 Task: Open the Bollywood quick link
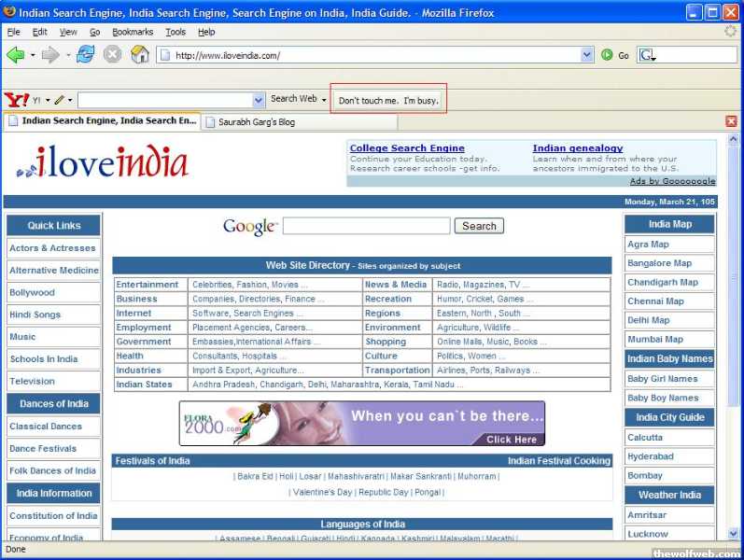33,293
